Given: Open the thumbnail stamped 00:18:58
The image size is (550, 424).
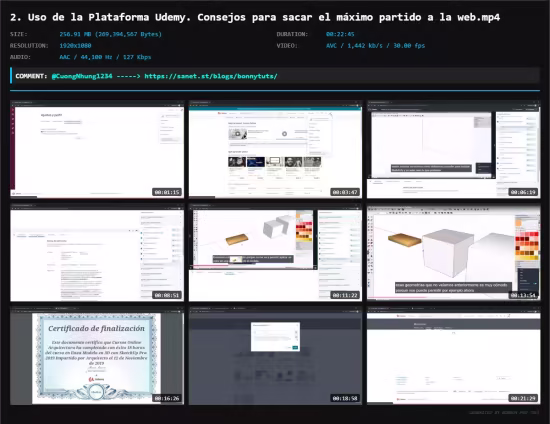Looking at the screenshot, I should pyautogui.click(x=275, y=355).
